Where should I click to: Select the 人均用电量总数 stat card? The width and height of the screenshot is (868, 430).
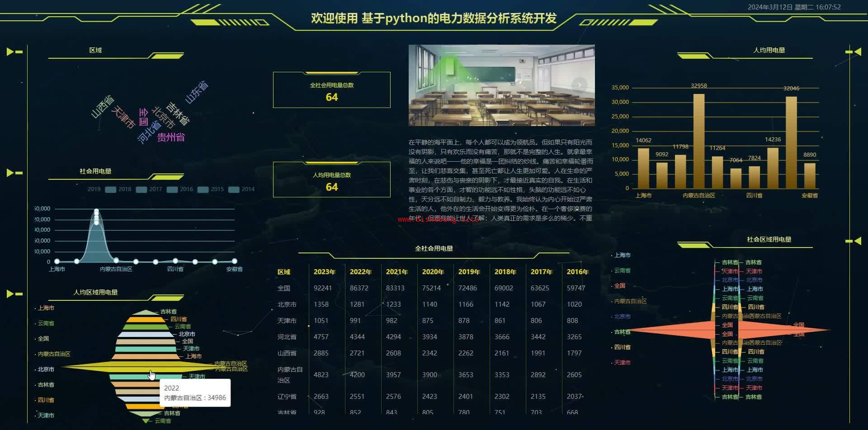pyautogui.click(x=332, y=179)
